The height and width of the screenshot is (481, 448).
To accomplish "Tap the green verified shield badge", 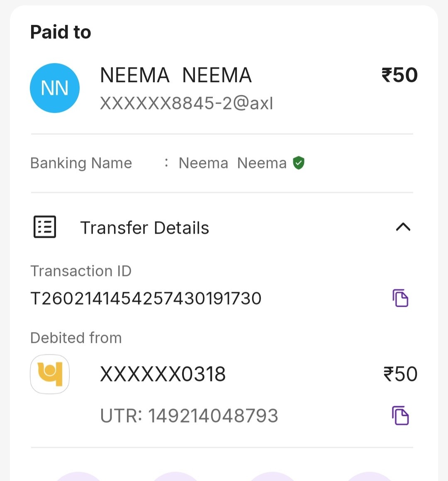I will (299, 163).
